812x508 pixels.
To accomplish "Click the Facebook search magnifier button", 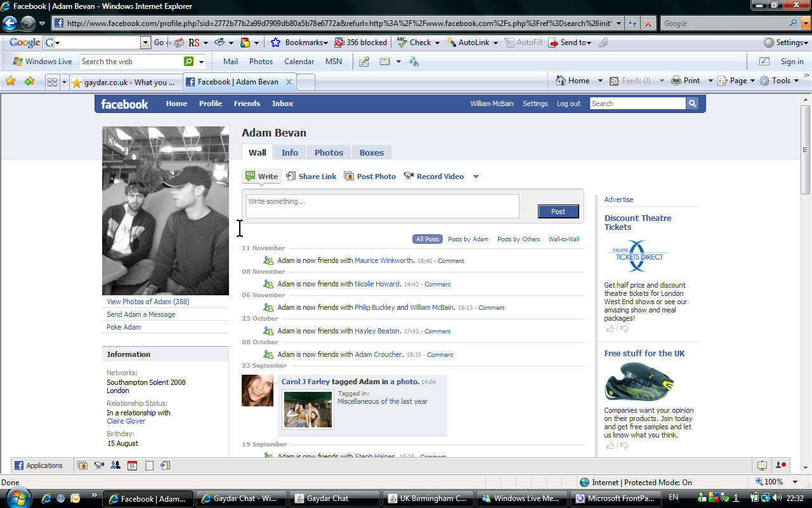I will [692, 104].
